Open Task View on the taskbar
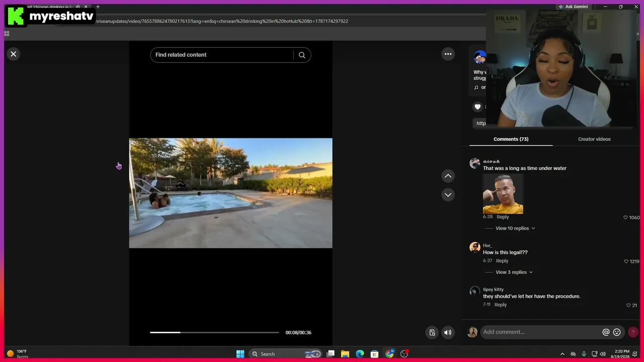Image resolution: width=644 pixels, height=362 pixels. (331, 354)
